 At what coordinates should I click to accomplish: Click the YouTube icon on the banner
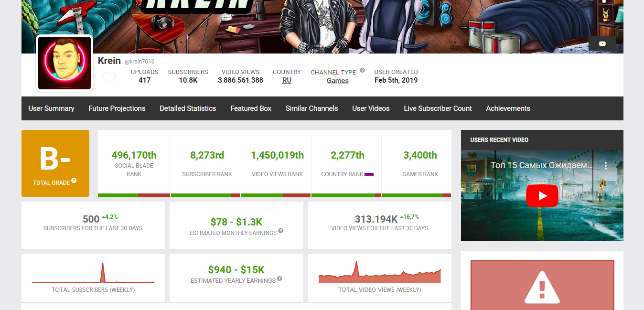point(602,43)
